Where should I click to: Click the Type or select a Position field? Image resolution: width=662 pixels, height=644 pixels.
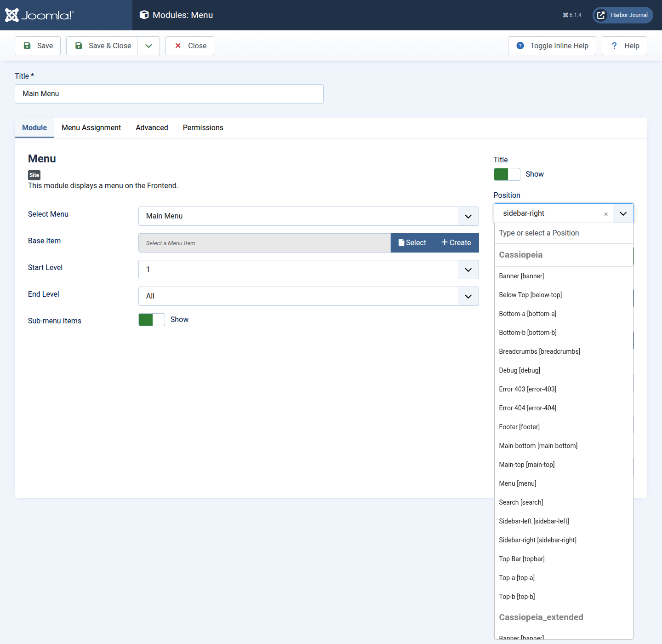click(x=564, y=233)
